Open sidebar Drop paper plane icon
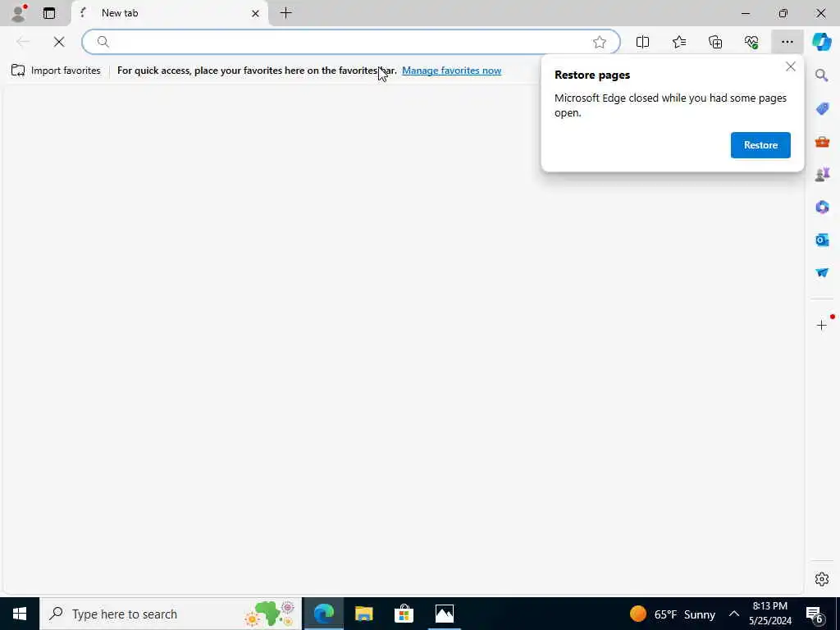This screenshot has width=840, height=630. coord(822,272)
